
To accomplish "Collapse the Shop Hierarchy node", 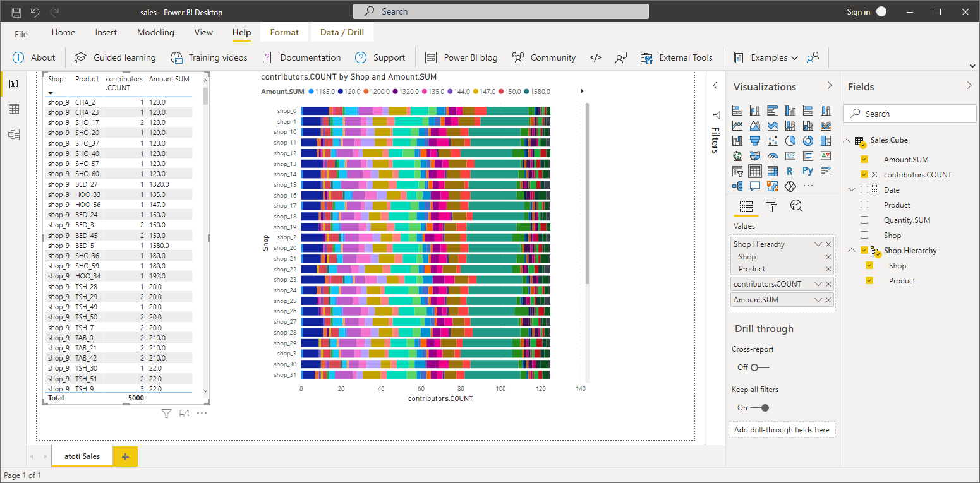I will [x=852, y=250].
